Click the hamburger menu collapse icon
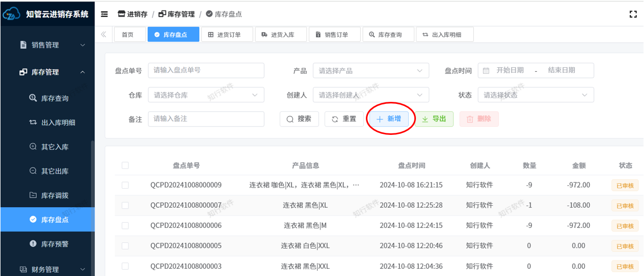The image size is (644, 276). pyautogui.click(x=104, y=14)
